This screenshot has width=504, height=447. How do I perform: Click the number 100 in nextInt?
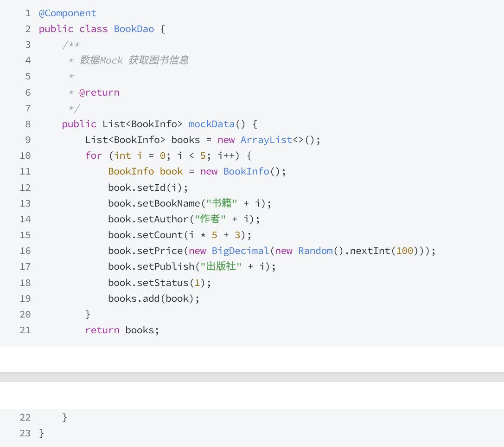[x=405, y=251]
